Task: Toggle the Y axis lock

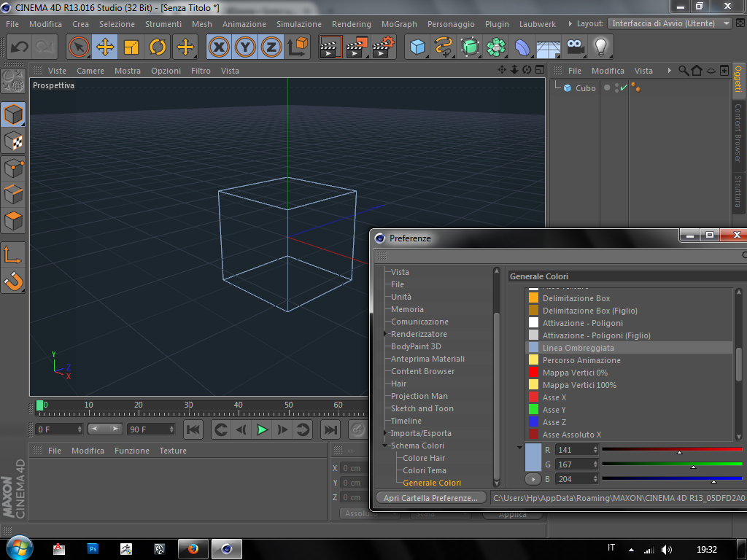Action: click(245, 47)
